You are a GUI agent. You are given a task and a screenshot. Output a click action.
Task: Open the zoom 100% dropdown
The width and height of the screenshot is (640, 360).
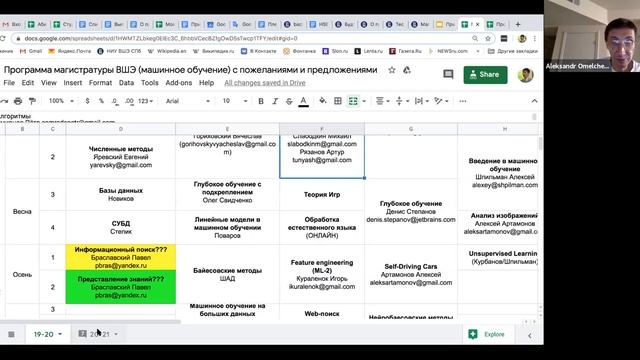(x=61, y=101)
